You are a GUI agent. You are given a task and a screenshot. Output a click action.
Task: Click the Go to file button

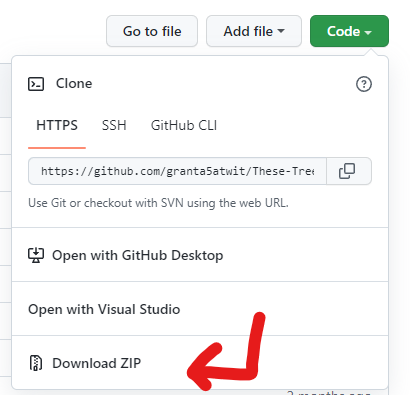tap(152, 31)
